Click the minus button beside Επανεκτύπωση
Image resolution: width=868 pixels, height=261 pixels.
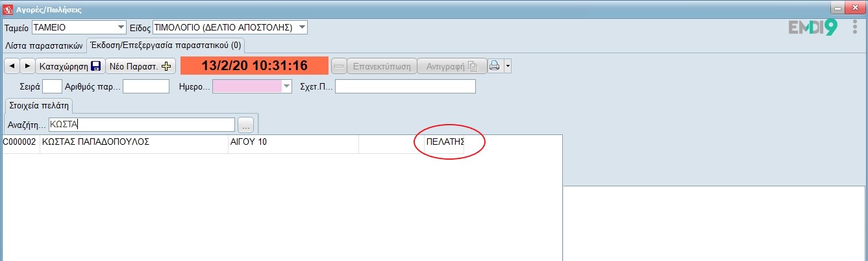pos(339,66)
